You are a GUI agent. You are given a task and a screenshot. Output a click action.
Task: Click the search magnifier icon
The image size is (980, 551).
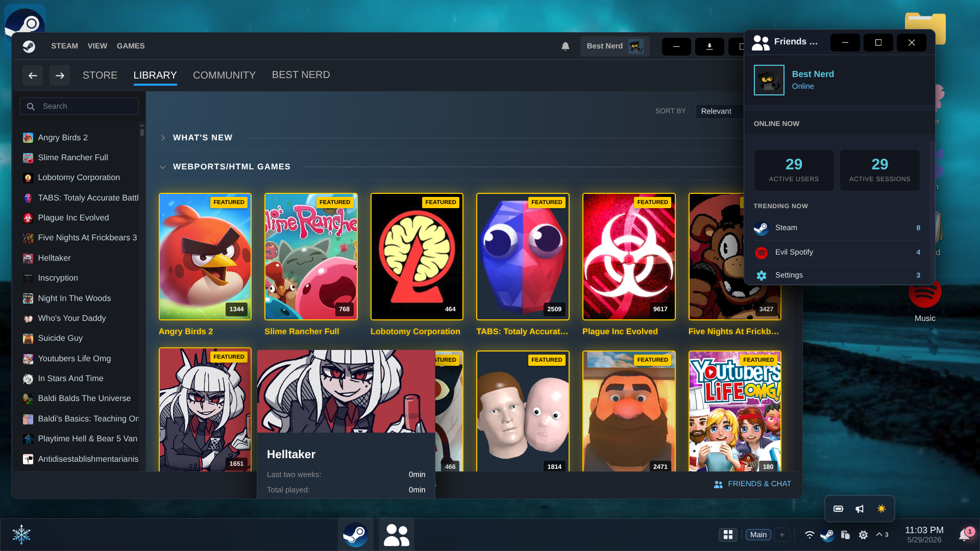point(31,107)
